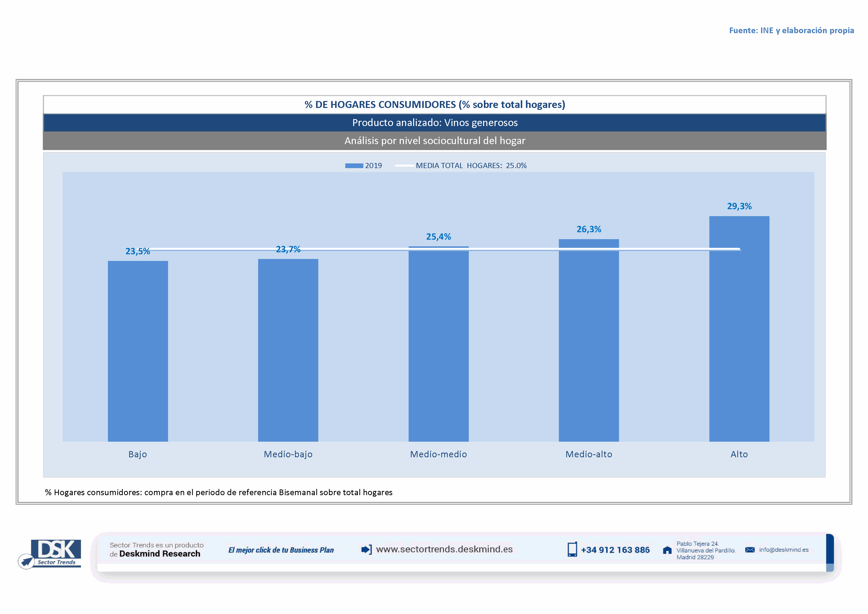Select the Medio-medio bar
This screenshot has height=614, width=868.
[439, 344]
